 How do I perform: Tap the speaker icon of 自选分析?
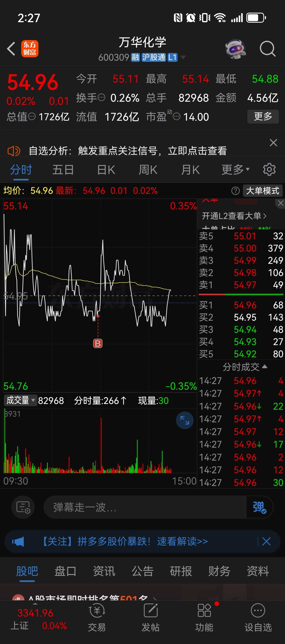14,151
